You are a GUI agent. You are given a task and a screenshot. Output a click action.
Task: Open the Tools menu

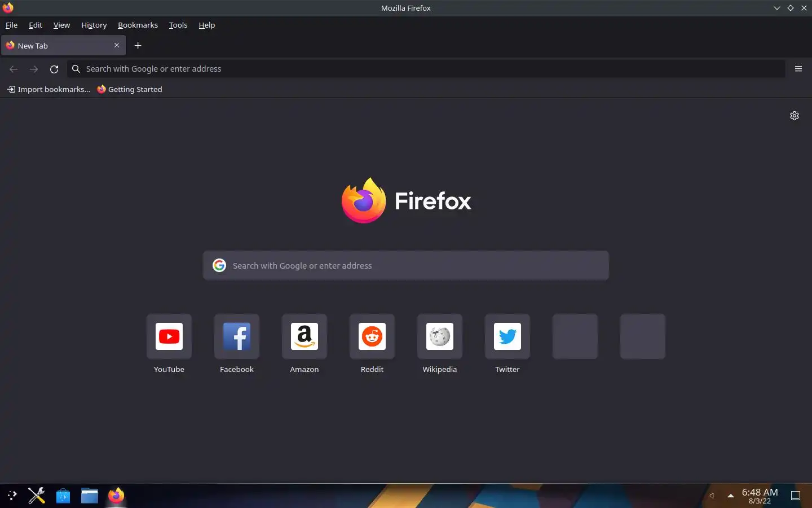click(x=178, y=25)
